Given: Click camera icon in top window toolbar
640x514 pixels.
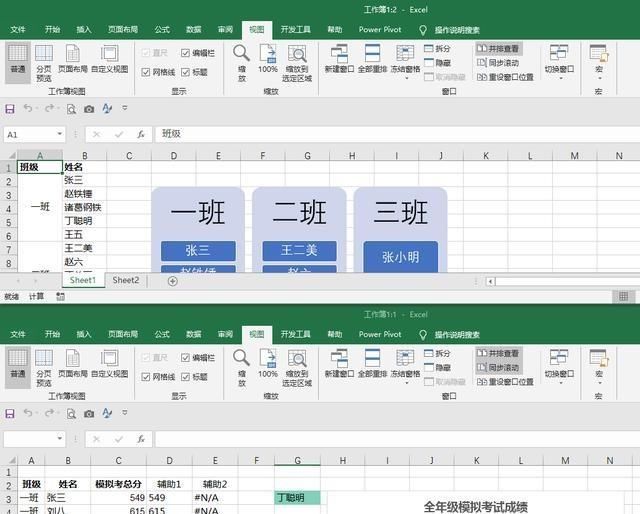Looking at the screenshot, I should click(x=89, y=109).
